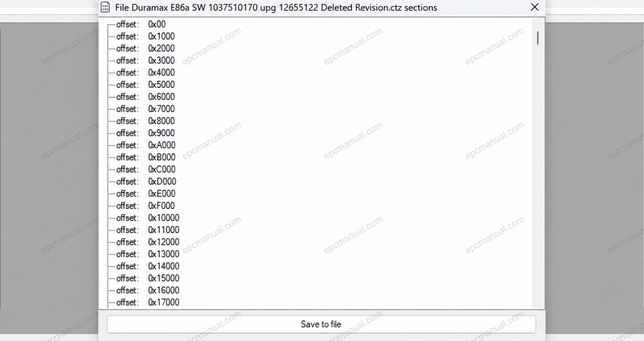
Task: Select the offset 0x5000 row
Action: (x=145, y=85)
